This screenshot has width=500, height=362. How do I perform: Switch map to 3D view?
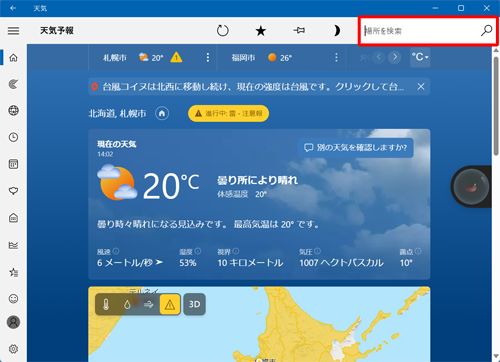(x=195, y=304)
